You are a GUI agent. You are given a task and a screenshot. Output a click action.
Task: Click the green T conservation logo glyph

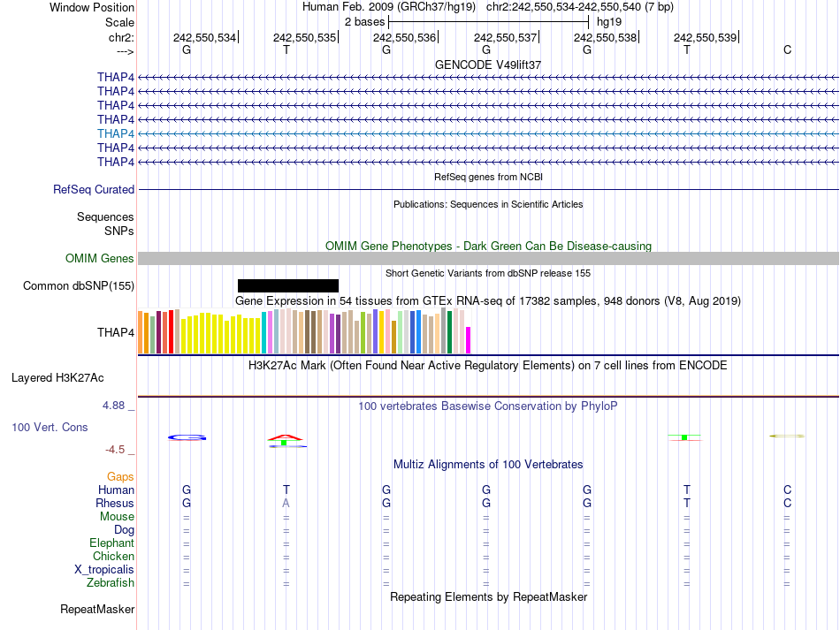(684, 437)
